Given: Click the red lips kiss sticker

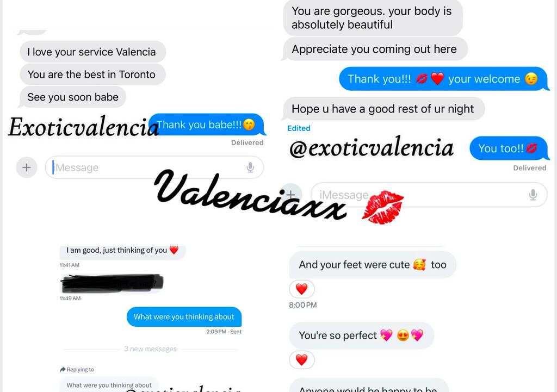Looking at the screenshot, I should pos(382,207).
